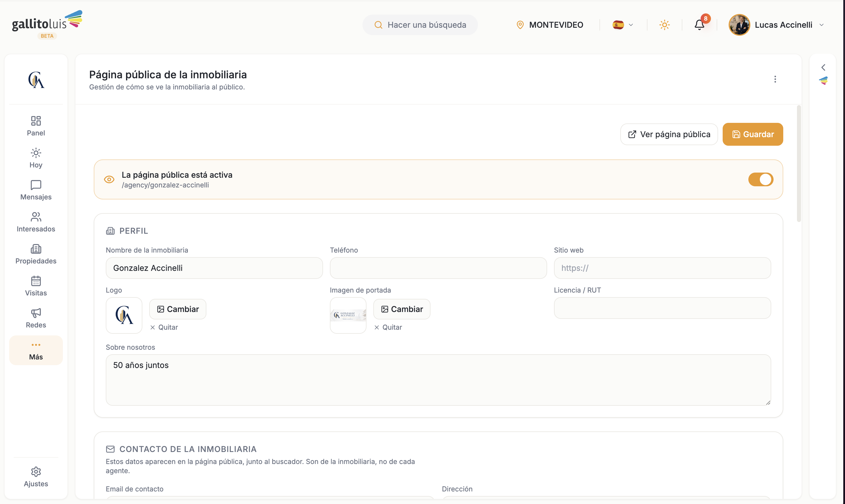Remove Imagen de portada with Quitar
The height and width of the screenshot is (504, 845).
pyautogui.click(x=388, y=327)
